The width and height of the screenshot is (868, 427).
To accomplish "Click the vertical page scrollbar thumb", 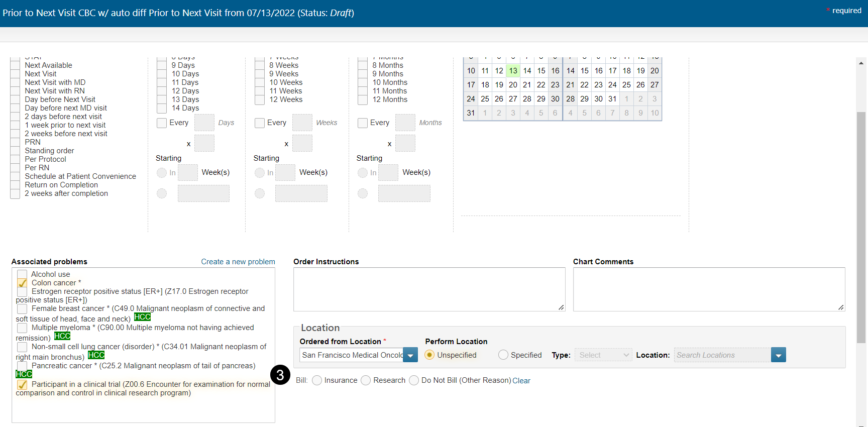I will pyautogui.click(x=861, y=226).
